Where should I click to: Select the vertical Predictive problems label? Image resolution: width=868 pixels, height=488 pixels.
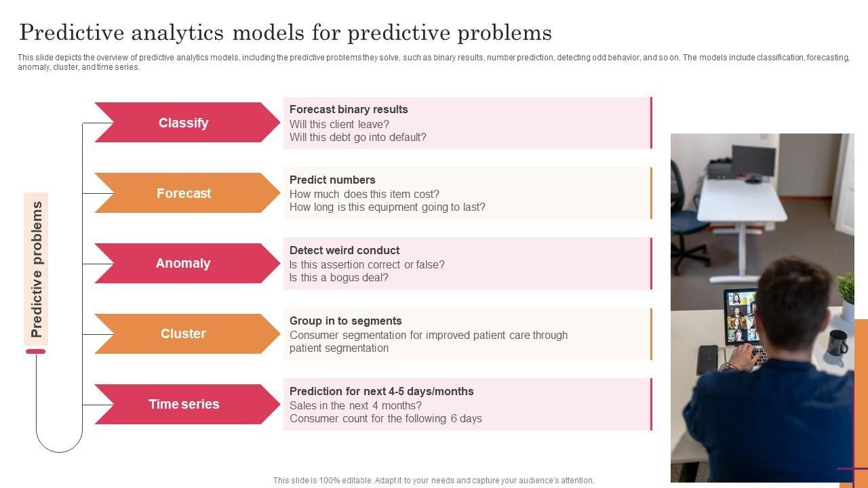[37, 269]
